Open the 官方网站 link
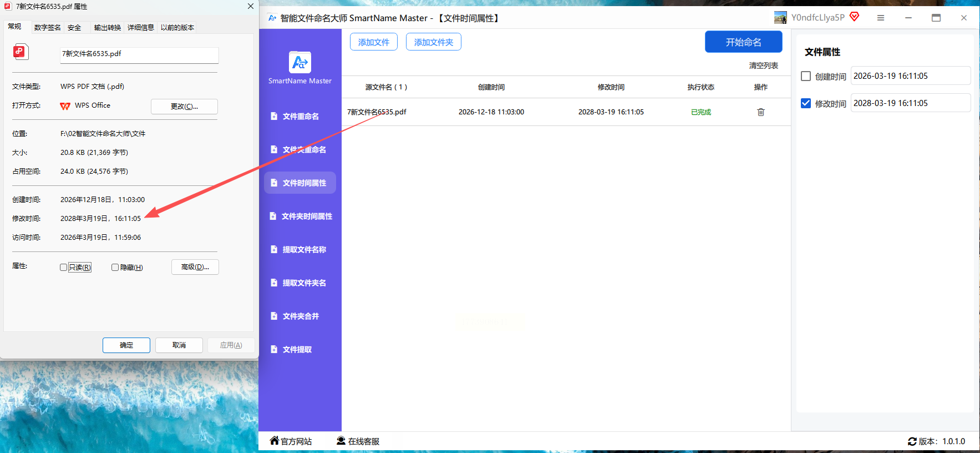Viewport: 980px width, 453px height. (291, 441)
